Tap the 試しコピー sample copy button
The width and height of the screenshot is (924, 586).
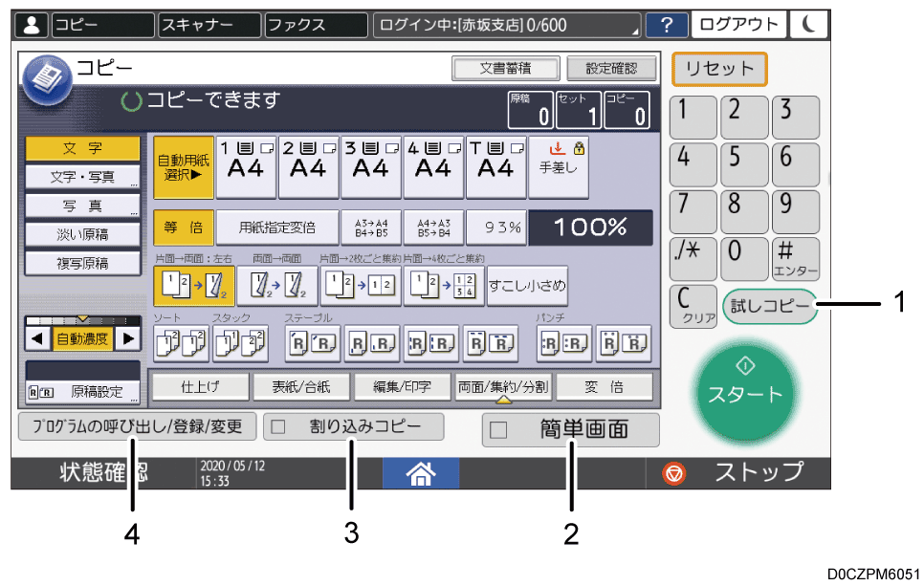[x=770, y=306]
